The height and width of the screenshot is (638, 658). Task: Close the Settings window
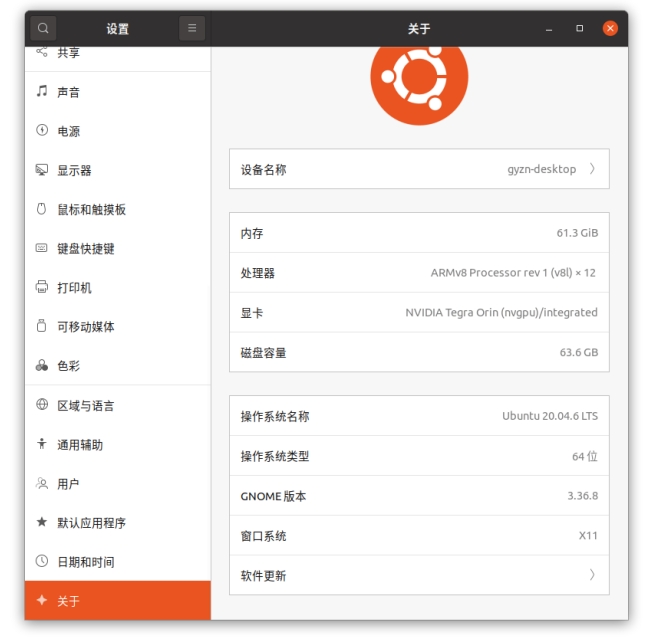[610, 28]
